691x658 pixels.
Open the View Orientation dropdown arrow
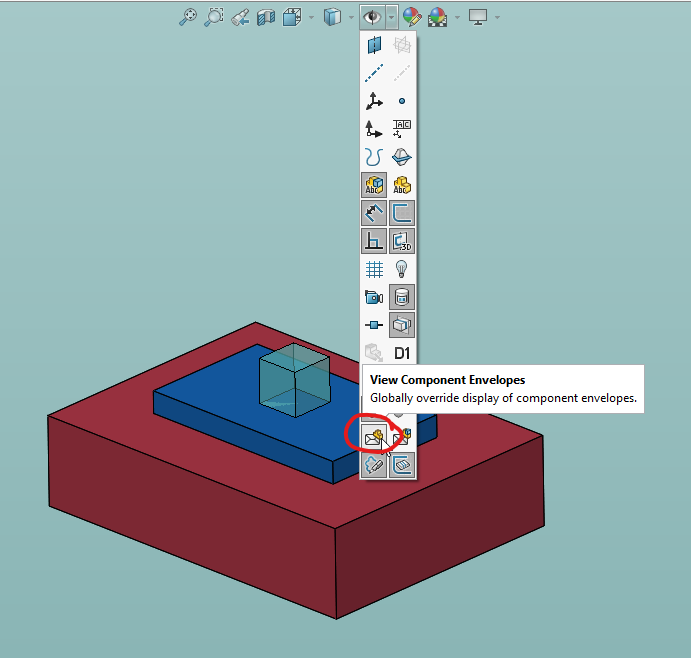[x=312, y=17]
